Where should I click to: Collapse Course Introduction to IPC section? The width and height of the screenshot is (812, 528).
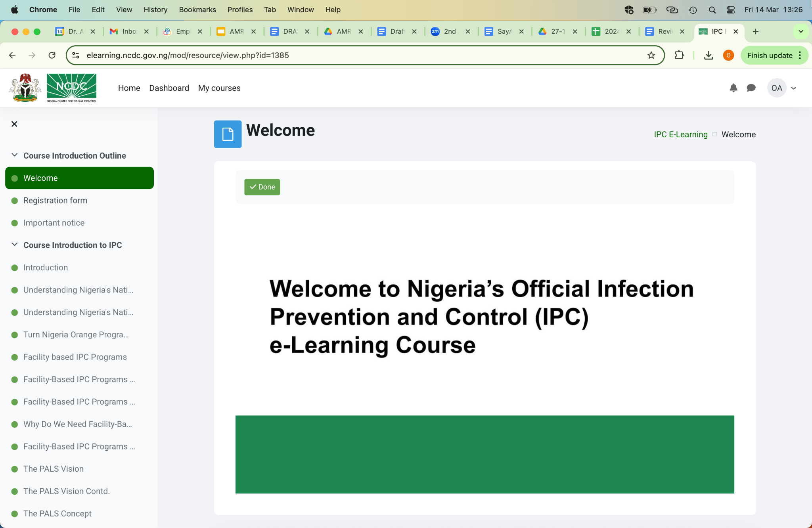pyautogui.click(x=15, y=245)
